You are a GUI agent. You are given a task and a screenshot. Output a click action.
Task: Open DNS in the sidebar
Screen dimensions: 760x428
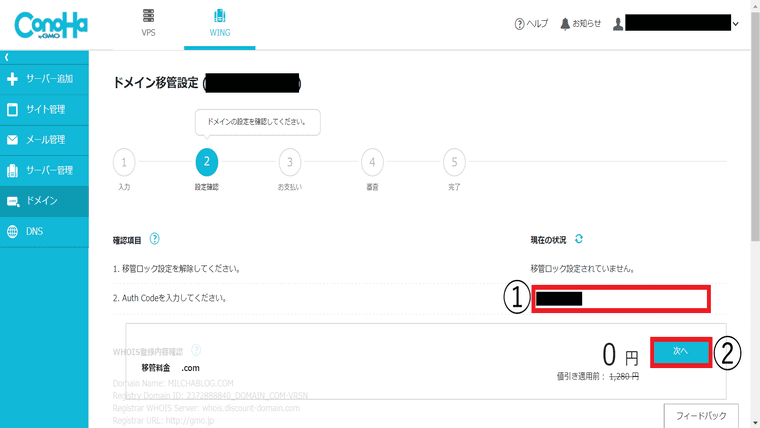click(x=44, y=232)
